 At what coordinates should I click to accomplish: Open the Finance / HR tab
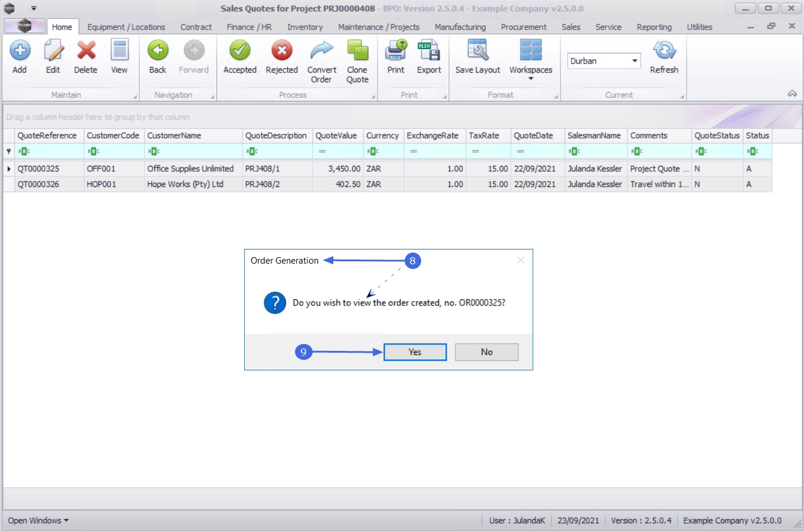(249, 27)
